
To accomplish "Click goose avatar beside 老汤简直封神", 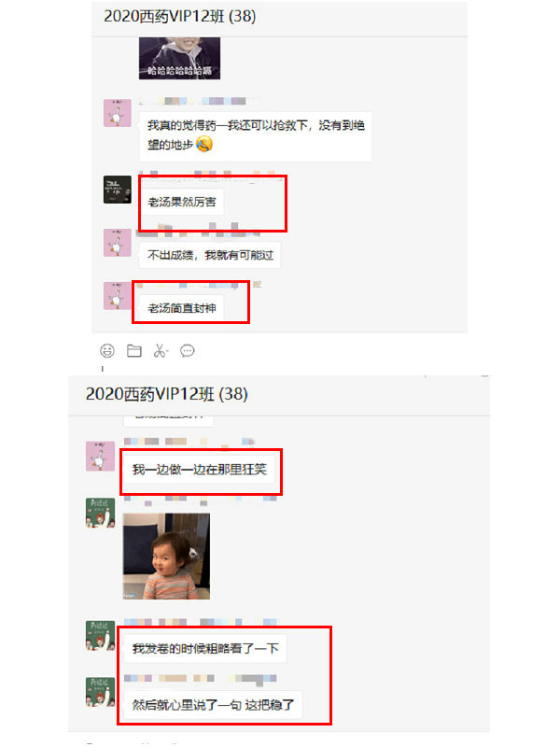I will click(118, 296).
